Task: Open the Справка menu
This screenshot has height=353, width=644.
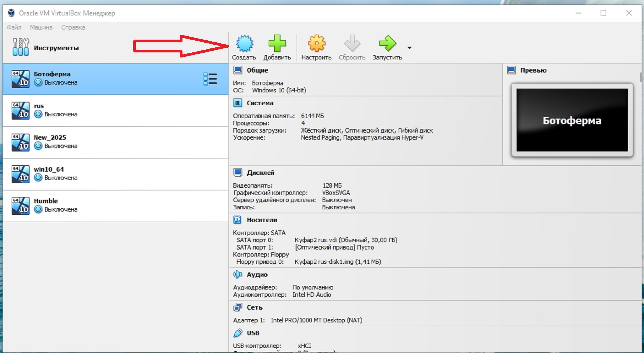Action: (73, 27)
